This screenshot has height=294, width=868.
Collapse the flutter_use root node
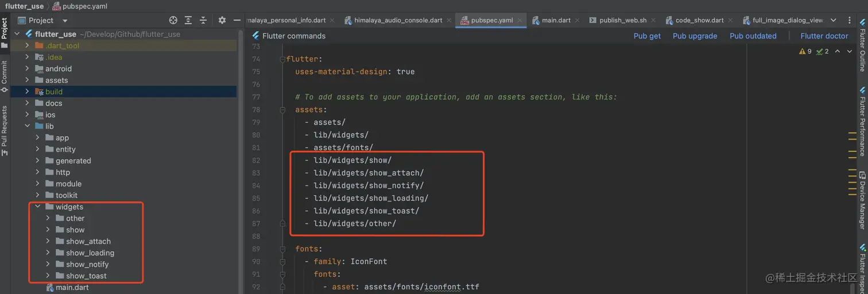(x=17, y=34)
